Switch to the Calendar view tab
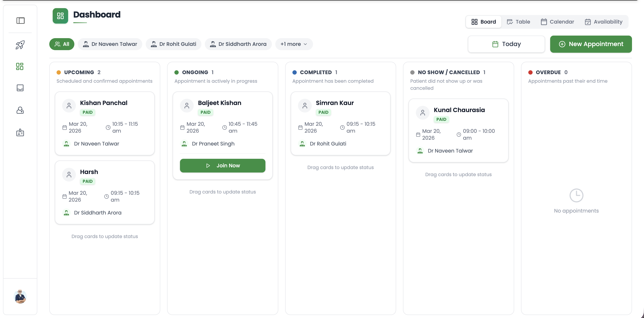 tap(557, 22)
